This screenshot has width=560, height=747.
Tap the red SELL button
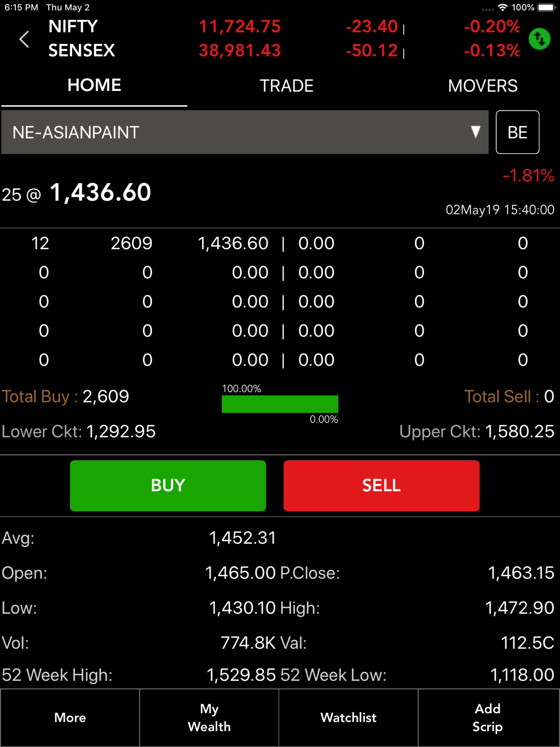coord(381,486)
